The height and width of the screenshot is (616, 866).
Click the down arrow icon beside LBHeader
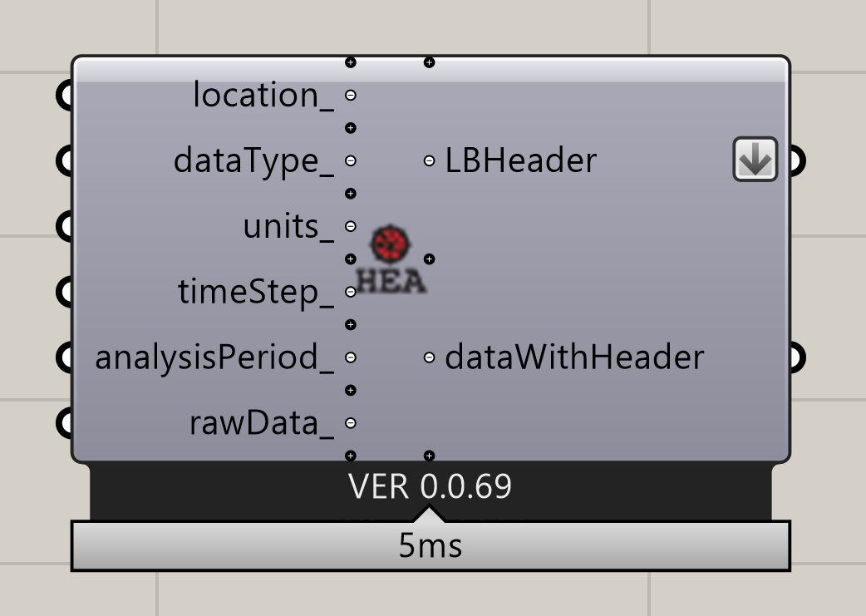coord(755,159)
